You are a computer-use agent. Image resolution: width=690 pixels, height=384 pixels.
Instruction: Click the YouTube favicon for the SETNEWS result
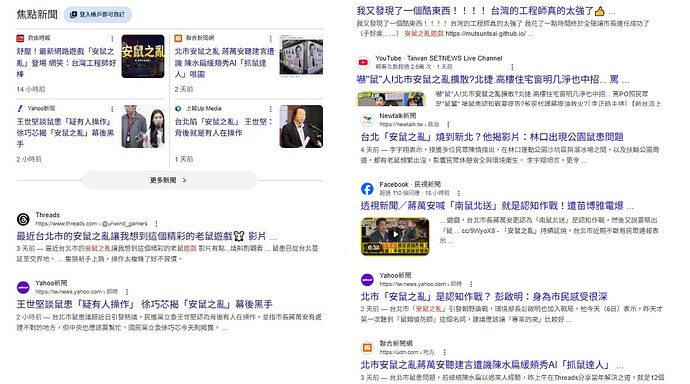pos(363,62)
